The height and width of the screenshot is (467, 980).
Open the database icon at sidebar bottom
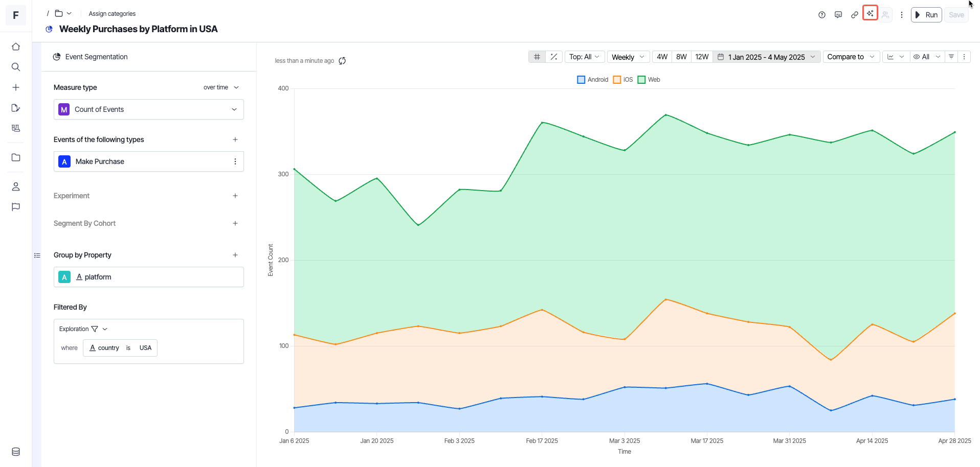tap(16, 452)
